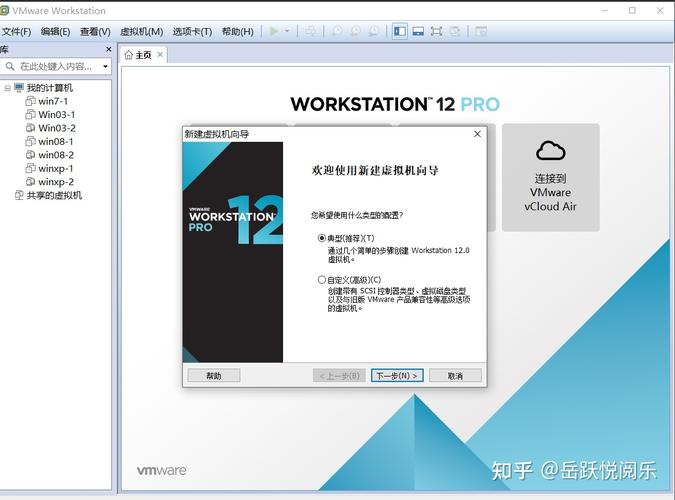This screenshot has width=675, height=500.
Task: Click the full screen mode toolbar icon
Action: [436, 31]
